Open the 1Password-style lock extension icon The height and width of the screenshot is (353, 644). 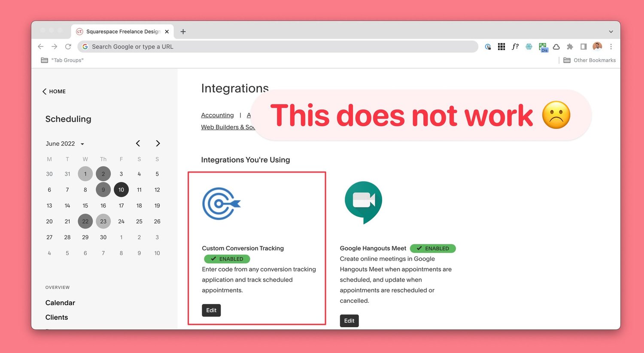pos(488,47)
